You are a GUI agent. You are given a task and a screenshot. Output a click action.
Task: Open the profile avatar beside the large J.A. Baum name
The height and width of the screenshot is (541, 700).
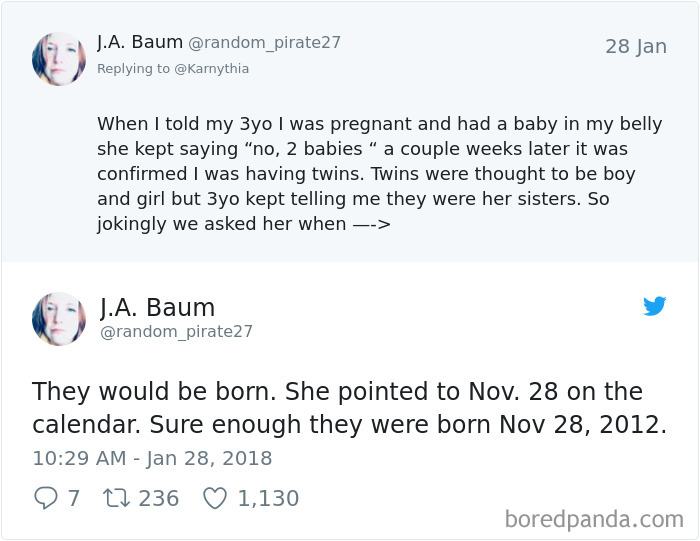coord(59,319)
